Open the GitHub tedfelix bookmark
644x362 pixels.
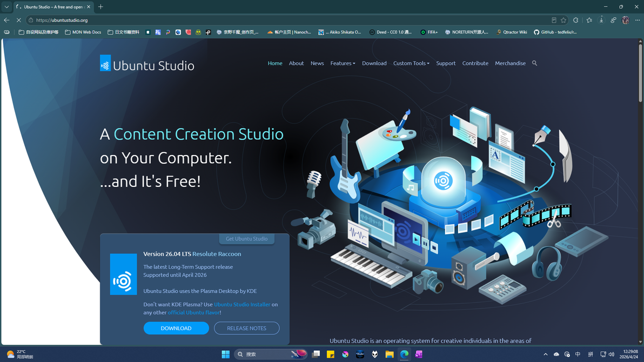[555, 32]
